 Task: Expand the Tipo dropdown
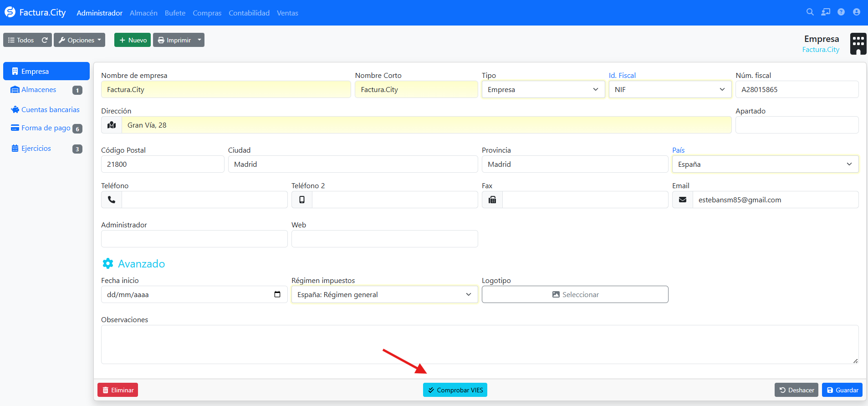pyautogui.click(x=543, y=89)
